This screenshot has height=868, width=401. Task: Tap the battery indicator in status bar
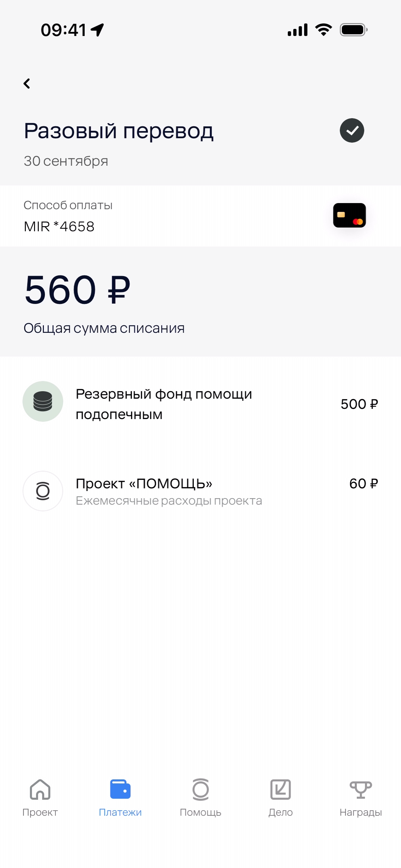[x=353, y=30]
